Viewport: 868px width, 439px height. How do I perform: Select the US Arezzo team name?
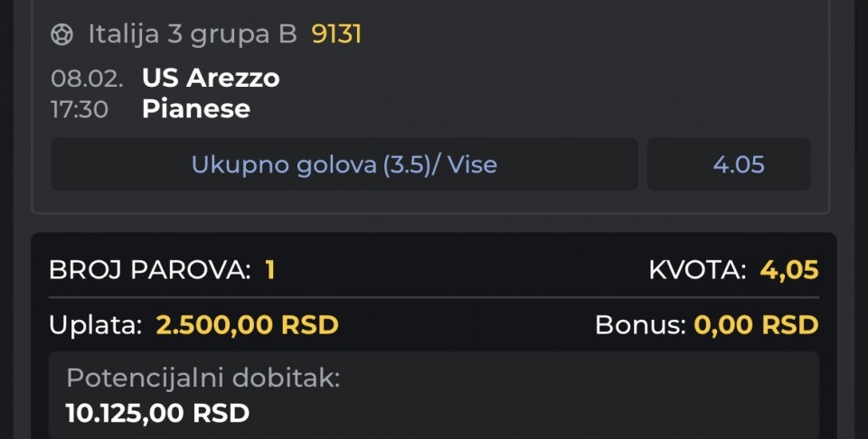click(211, 79)
